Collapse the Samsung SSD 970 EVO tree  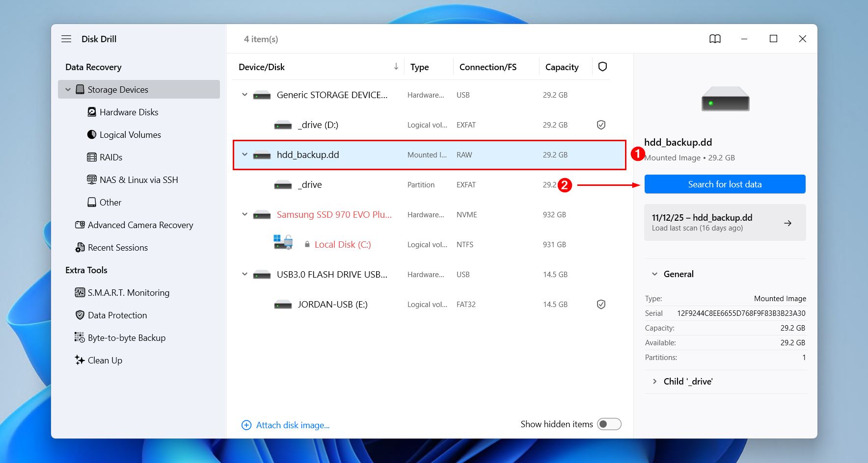point(244,214)
